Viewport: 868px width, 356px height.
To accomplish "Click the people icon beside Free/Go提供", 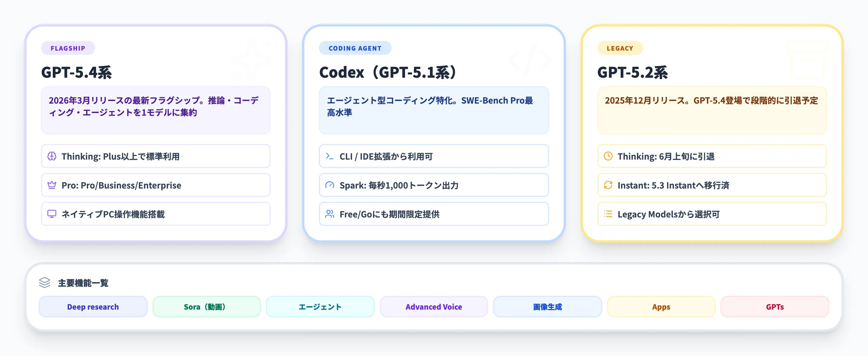I will pos(330,214).
